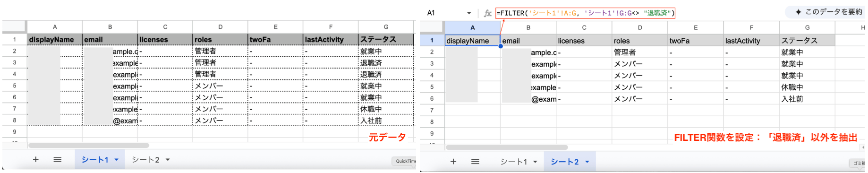868x173 pixels.
Task: Switch to シート1 tab in left spreadsheet
Action: coord(95,160)
